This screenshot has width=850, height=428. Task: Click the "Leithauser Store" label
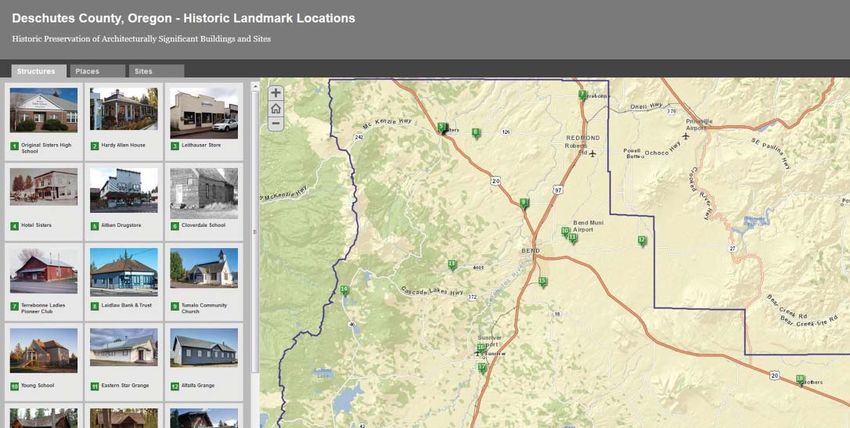click(201, 145)
